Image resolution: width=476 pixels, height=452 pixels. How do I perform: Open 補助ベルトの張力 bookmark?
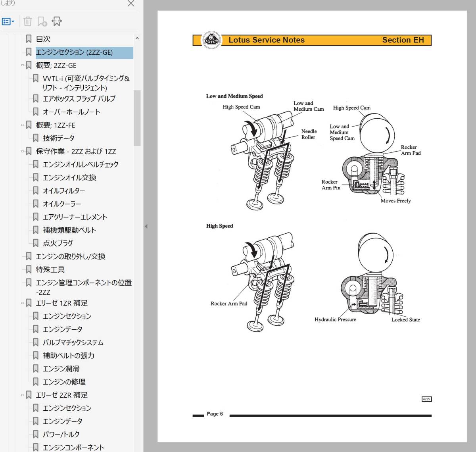[x=69, y=356]
